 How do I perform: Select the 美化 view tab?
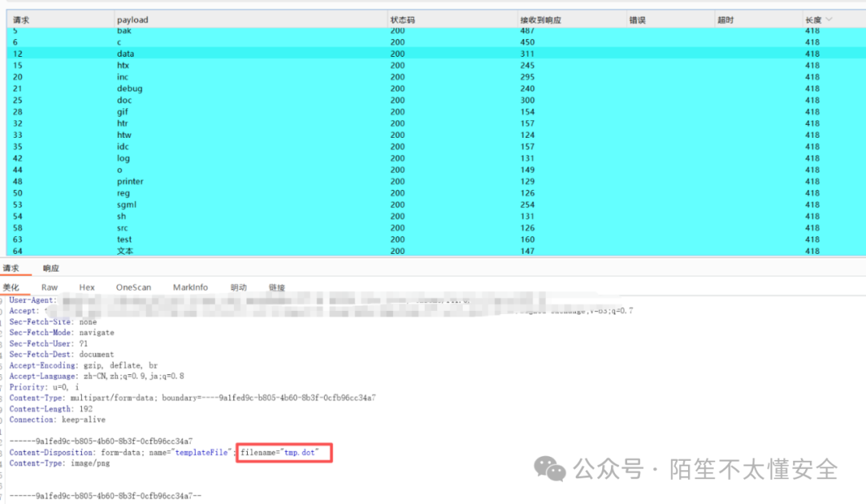click(11, 288)
